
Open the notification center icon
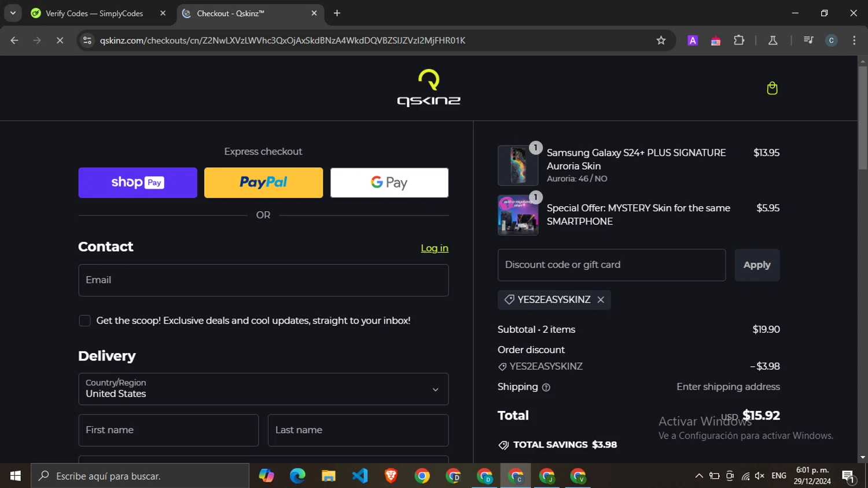[x=849, y=476]
